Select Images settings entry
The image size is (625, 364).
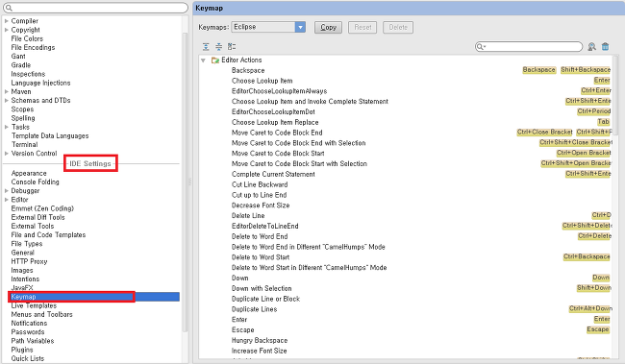22,271
